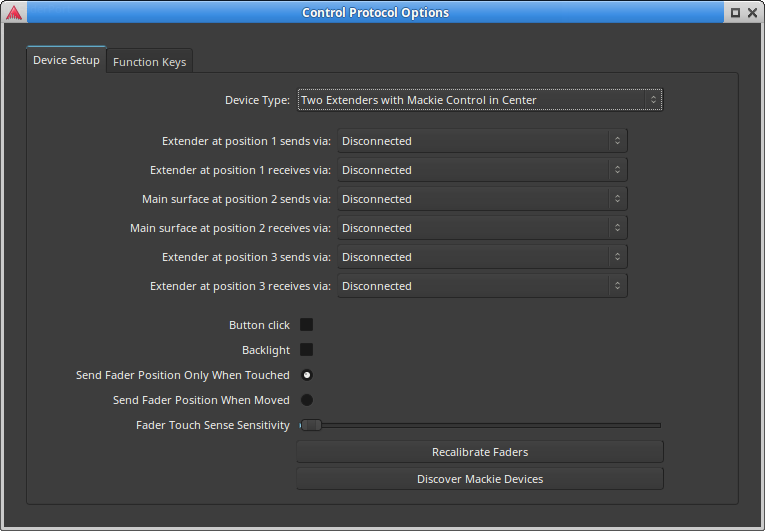Click Discover Mackie Devices button
This screenshot has height=531, width=765.
pyautogui.click(x=480, y=479)
